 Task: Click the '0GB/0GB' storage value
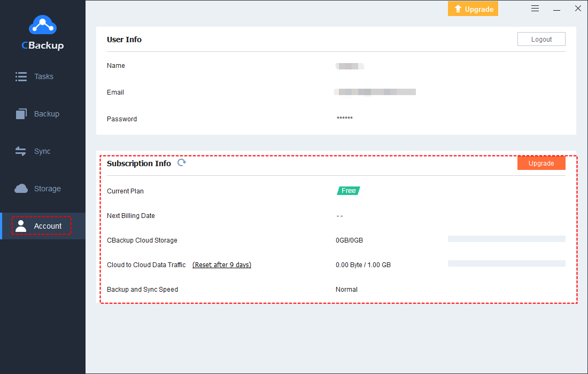point(349,240)
